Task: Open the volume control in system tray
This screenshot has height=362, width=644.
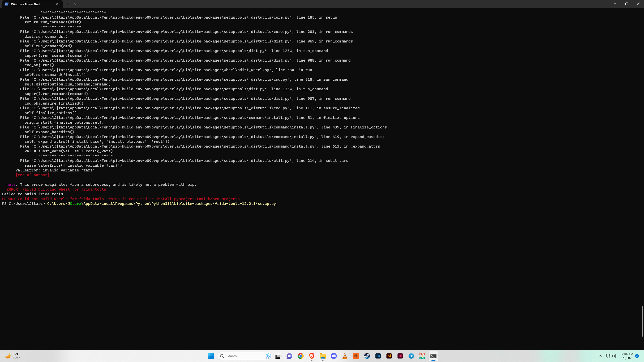Action: coord(614,356)
